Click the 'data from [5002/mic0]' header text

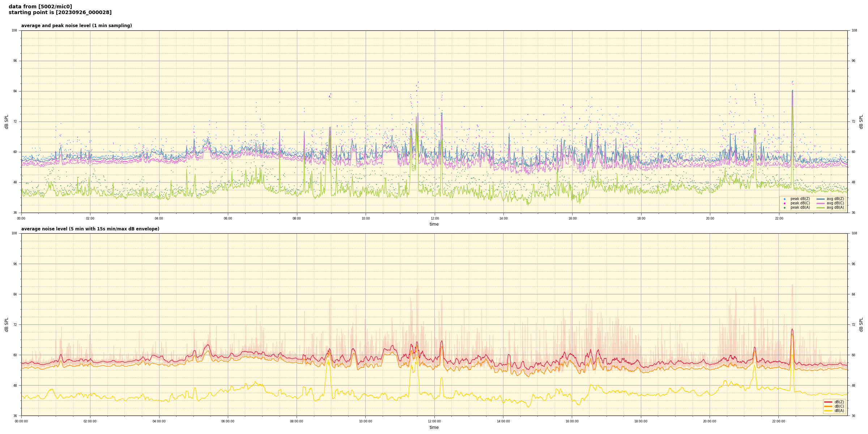(40, 7)
